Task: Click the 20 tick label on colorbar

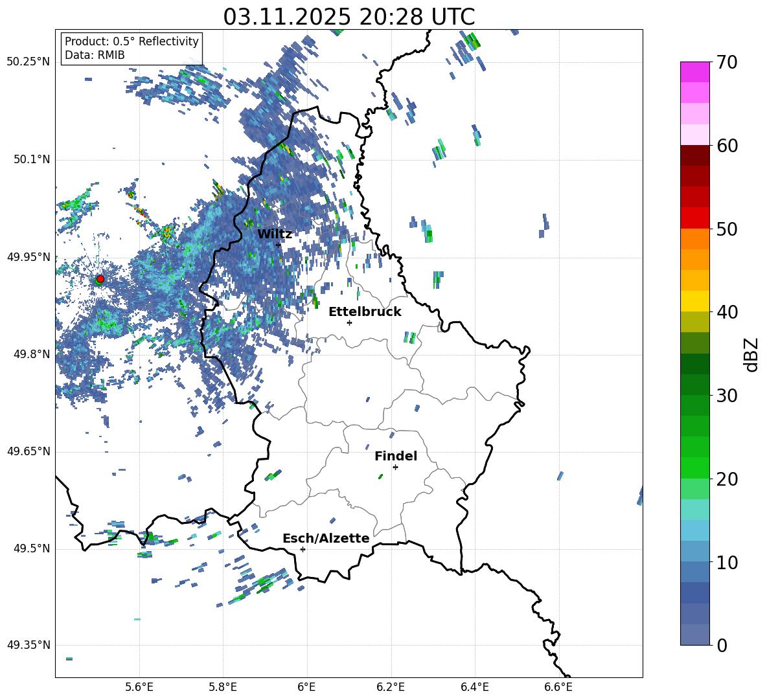Action: (x=727, y=479)
